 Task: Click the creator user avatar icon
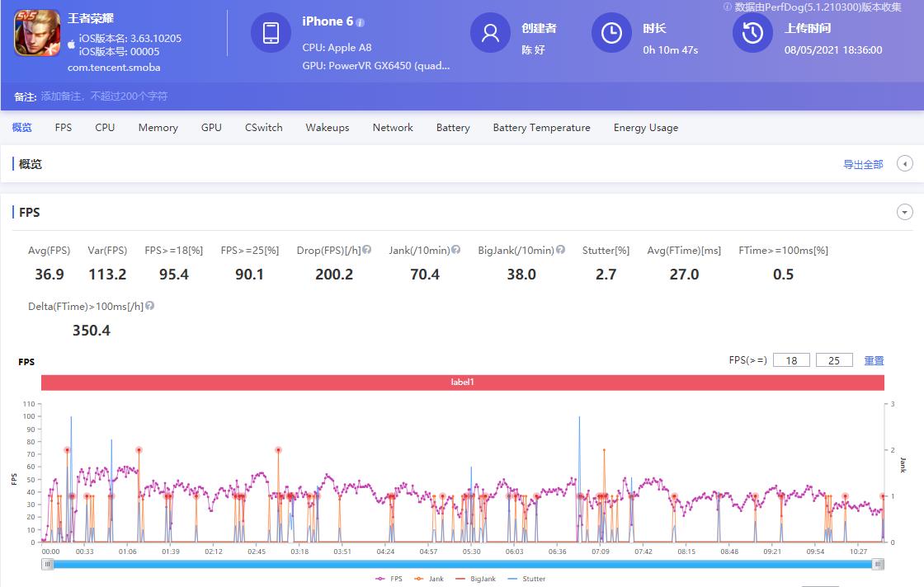490,33
